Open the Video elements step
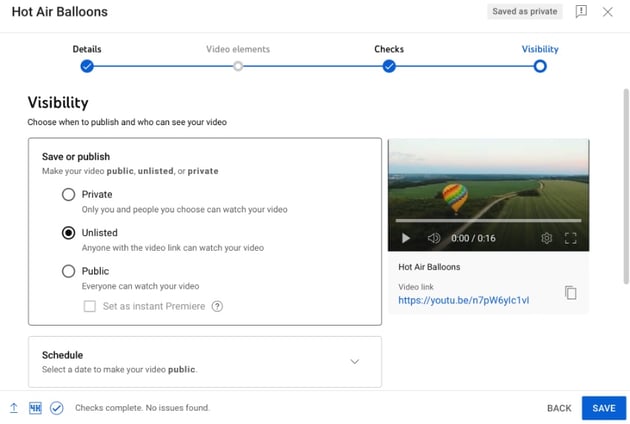 [x=238, y=66]
